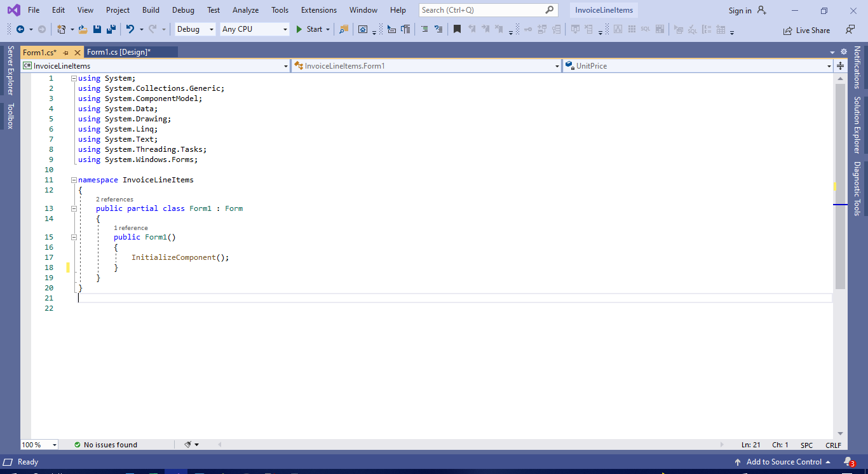This screenshot has width=868, height=474.
Task: Open the Extensions menu
Action: tap(319, 10)
